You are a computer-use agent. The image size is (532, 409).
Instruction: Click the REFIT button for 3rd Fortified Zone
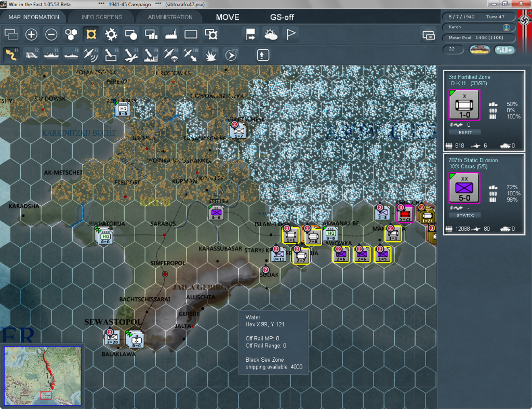coord(465,133)
